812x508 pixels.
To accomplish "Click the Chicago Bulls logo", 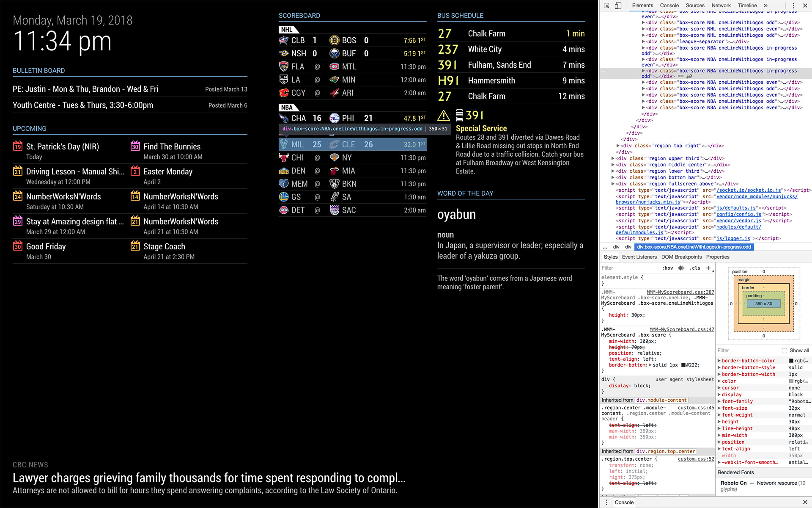I will [284, 157].
